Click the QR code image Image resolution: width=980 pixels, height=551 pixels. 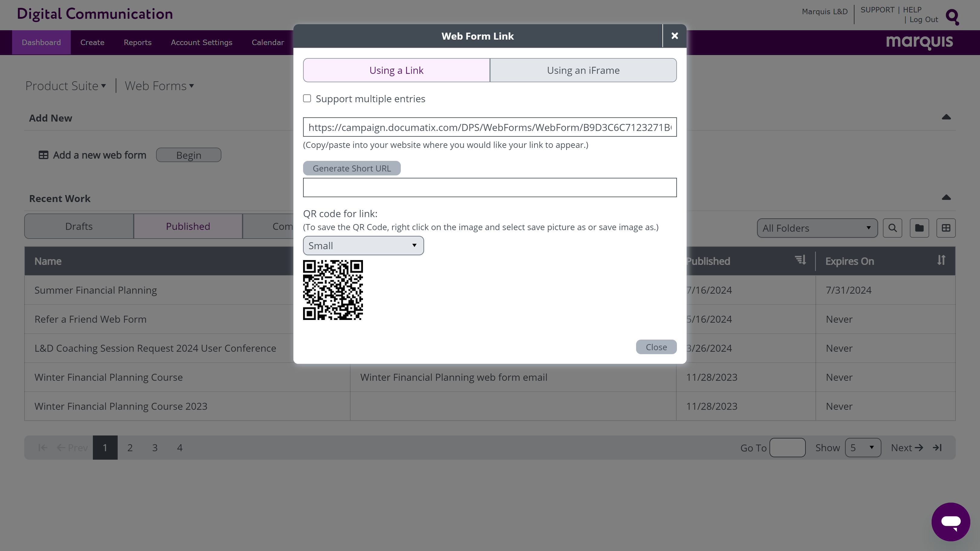333,290
